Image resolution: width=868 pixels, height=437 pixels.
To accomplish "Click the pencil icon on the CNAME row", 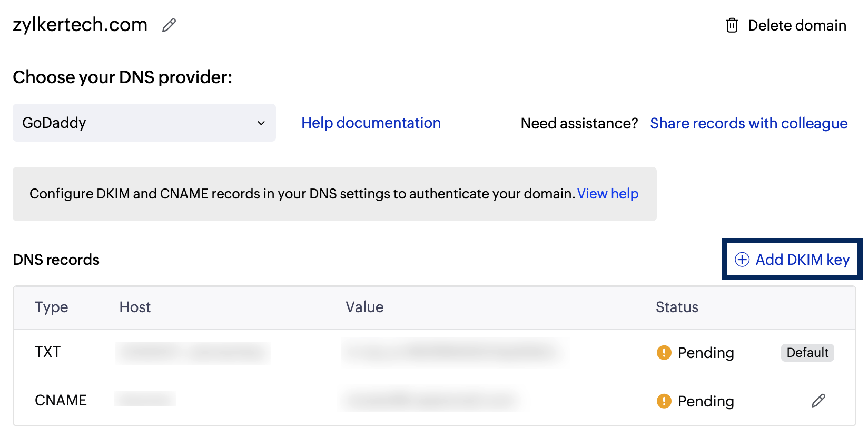I will pyautogui.click(x=819, y=401).
